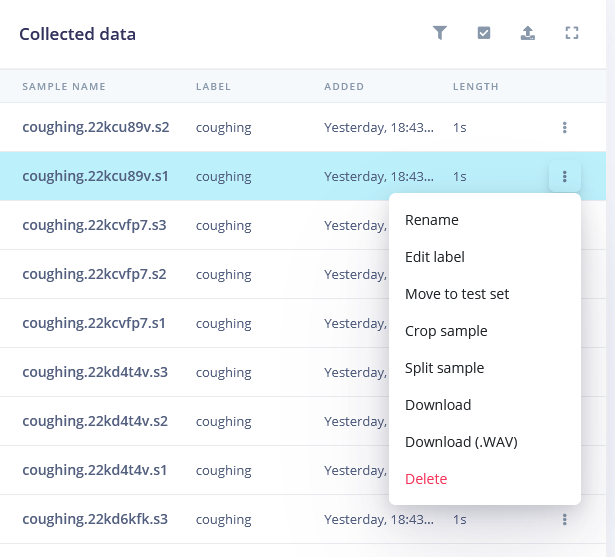The width and height of the screenshot is (615, 557).
Task: Open the filter data icon
Action: [x=440, y=33]
